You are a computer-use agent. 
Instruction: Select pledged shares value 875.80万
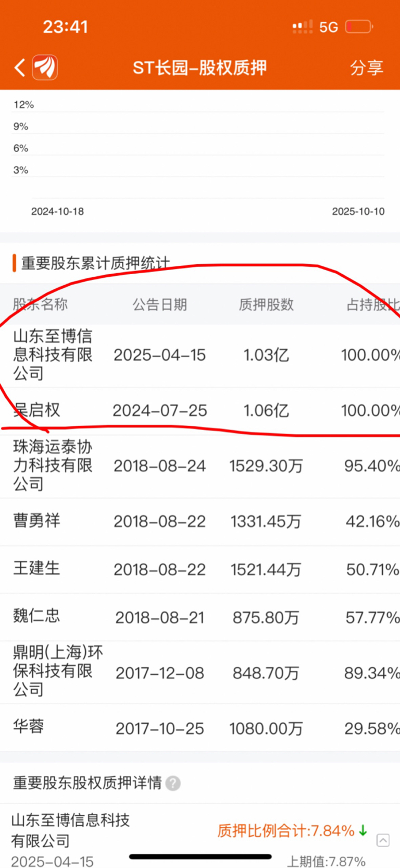[266, 618]
